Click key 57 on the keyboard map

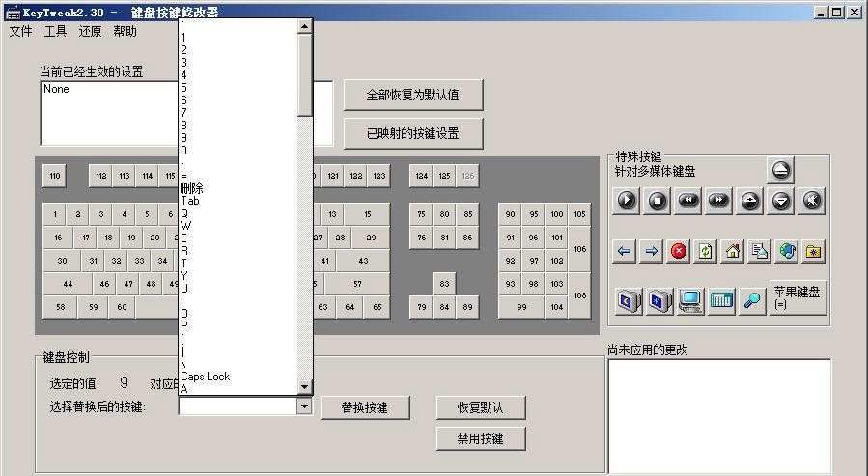click(x=357, y=284)
